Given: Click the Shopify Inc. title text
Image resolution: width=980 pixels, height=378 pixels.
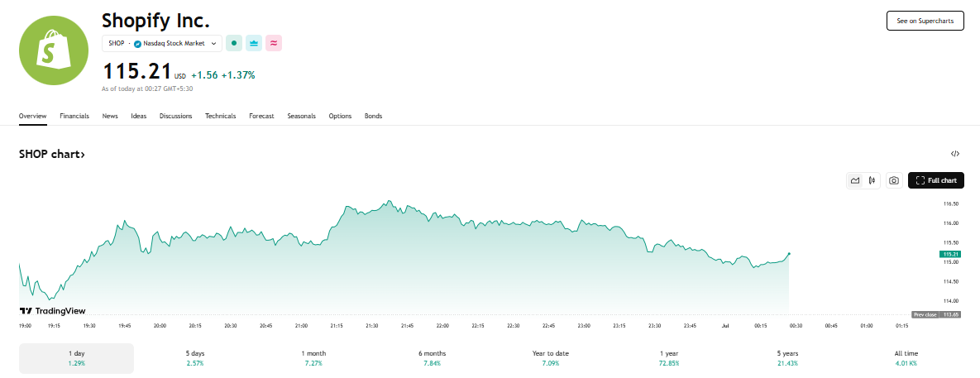Looking at the screenshot, I should pos(155,21).
